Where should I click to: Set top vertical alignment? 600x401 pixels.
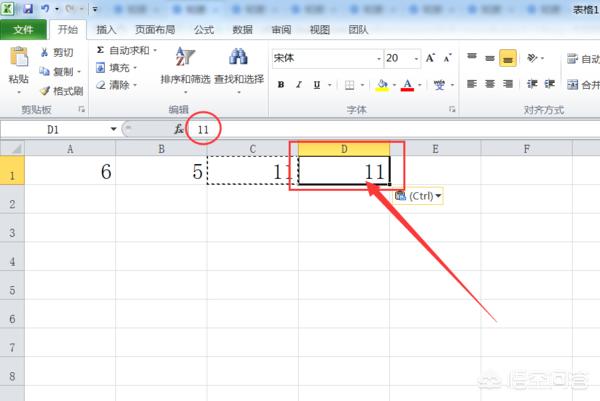point(472,58)
